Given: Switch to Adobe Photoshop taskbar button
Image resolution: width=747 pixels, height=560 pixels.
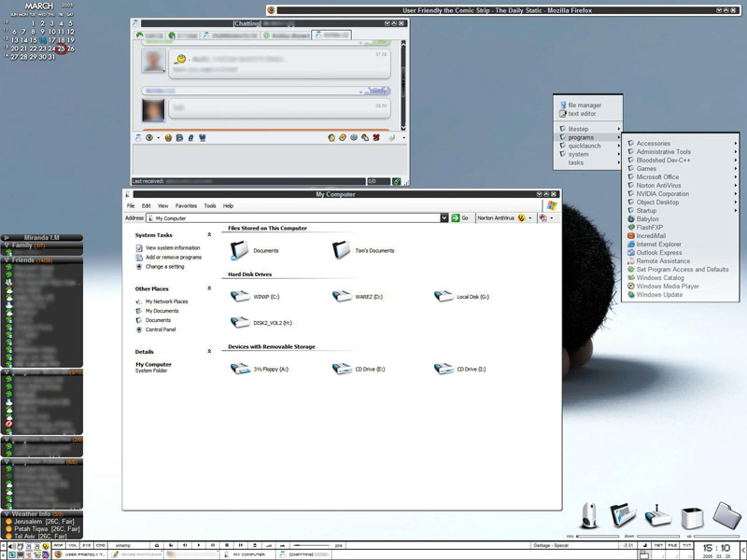Looking at the screenshot, I should pyautogui.click(x=135, y=554).
